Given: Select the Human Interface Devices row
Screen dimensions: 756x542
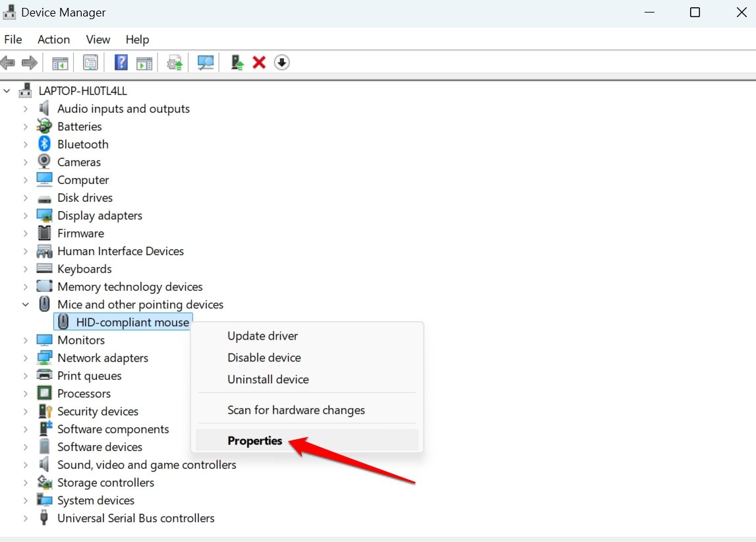Looking at the screenshot, I should (x=121, y=251).
